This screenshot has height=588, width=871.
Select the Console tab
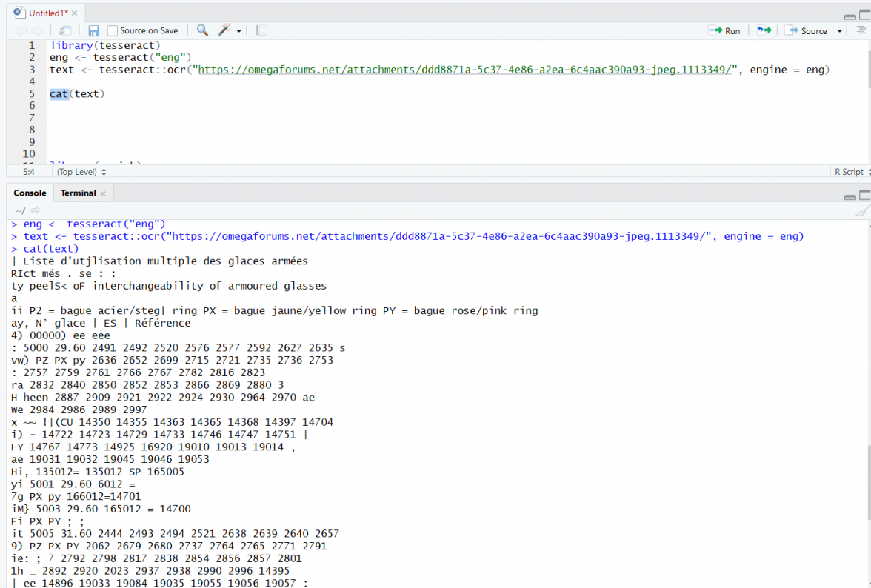[30, 193]
